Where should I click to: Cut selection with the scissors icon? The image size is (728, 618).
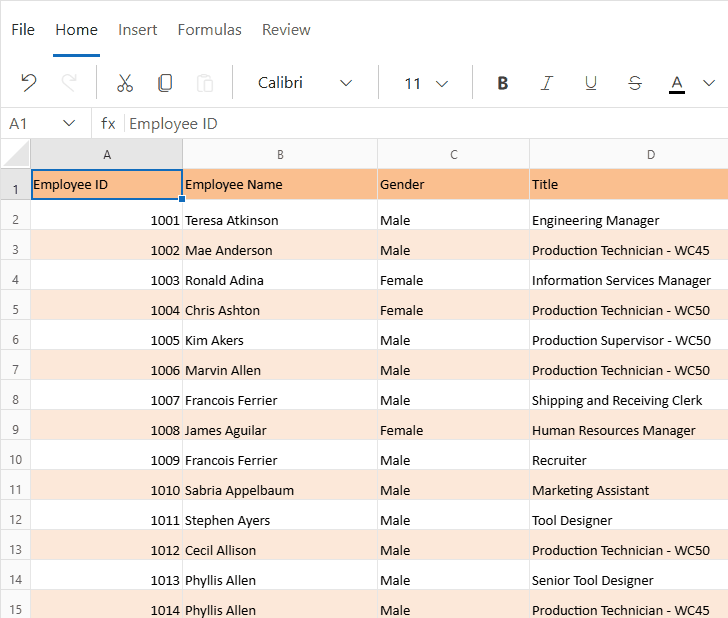pyautogui.click(x=125, y=83)
